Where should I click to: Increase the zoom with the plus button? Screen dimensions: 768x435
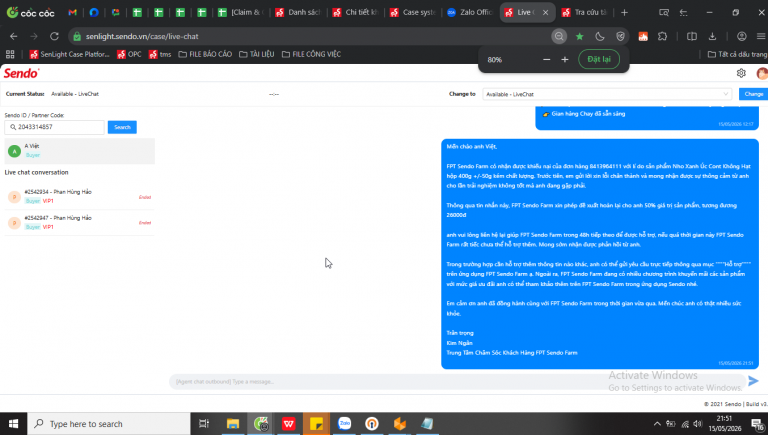565,59
